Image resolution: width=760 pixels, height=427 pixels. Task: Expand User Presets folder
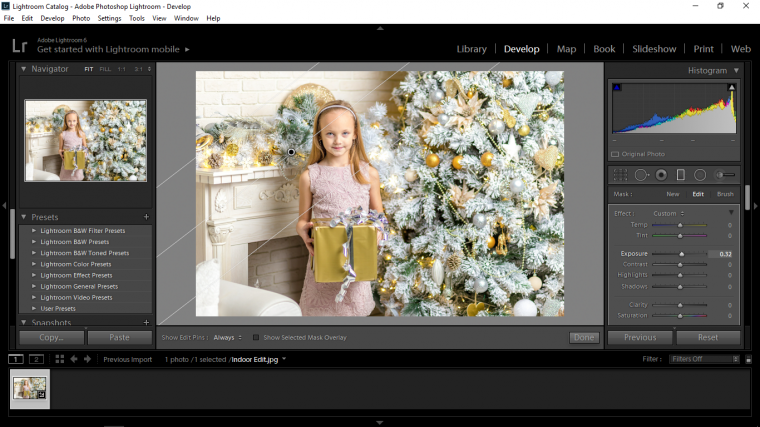pyautogui.click(x=34, y=308)
